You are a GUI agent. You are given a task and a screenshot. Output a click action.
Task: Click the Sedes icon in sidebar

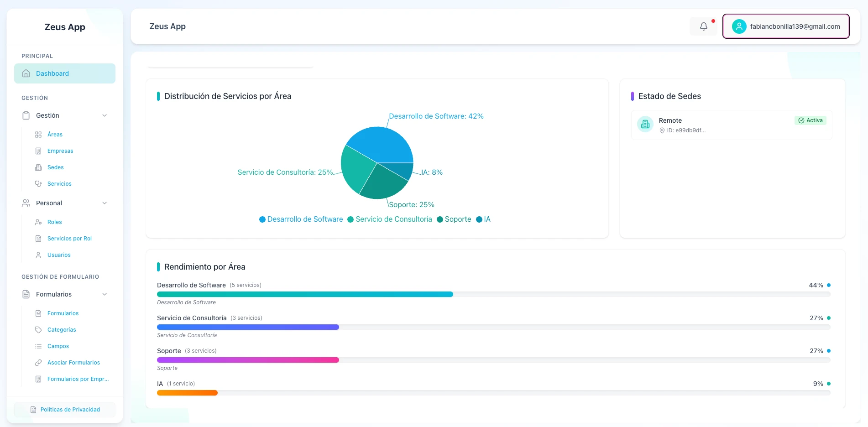tap(38, 167)
